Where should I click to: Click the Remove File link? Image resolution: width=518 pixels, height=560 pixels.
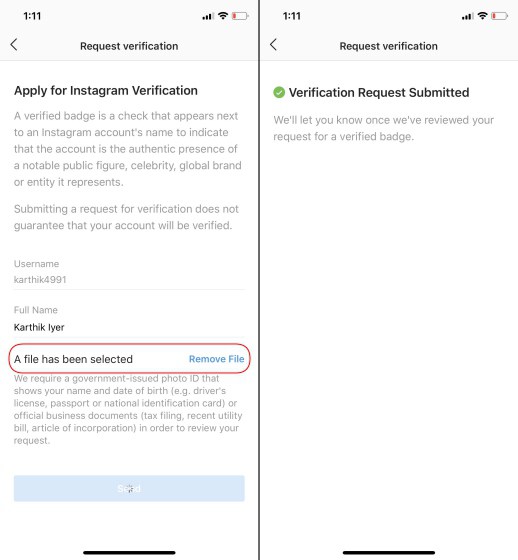(x=216, y=359)
